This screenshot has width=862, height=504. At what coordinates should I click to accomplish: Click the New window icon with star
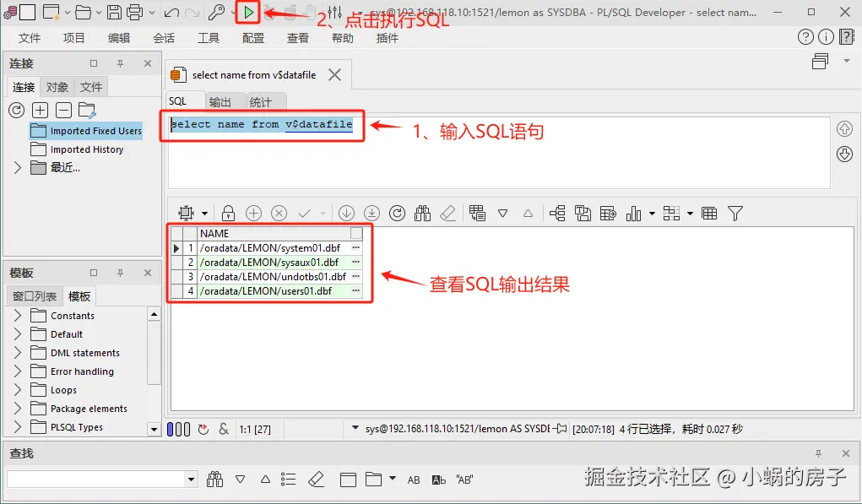[52, 12]
